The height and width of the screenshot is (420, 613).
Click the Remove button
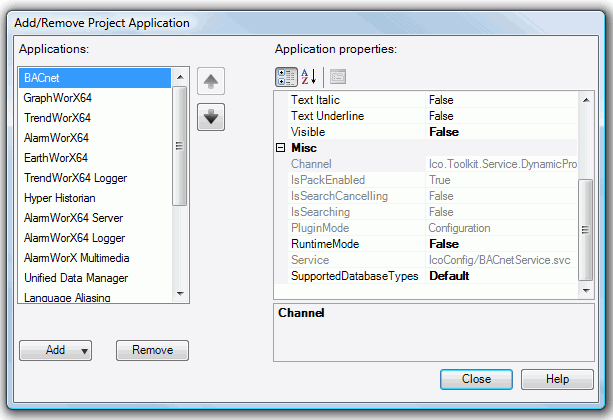point(152,350)
